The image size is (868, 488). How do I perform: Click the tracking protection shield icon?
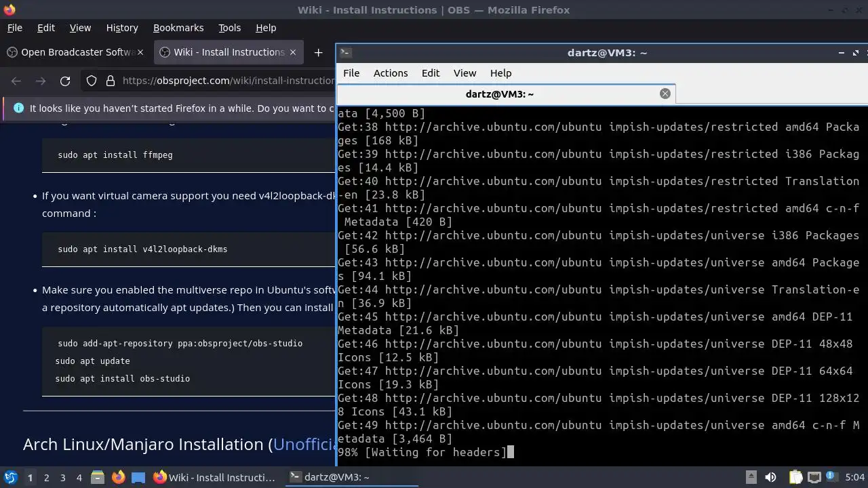coord(92,81)
